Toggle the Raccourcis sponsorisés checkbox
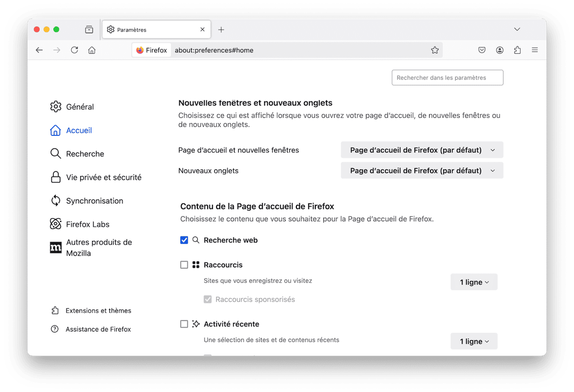This screenshot has width=574, height=392. pos(208,300)
